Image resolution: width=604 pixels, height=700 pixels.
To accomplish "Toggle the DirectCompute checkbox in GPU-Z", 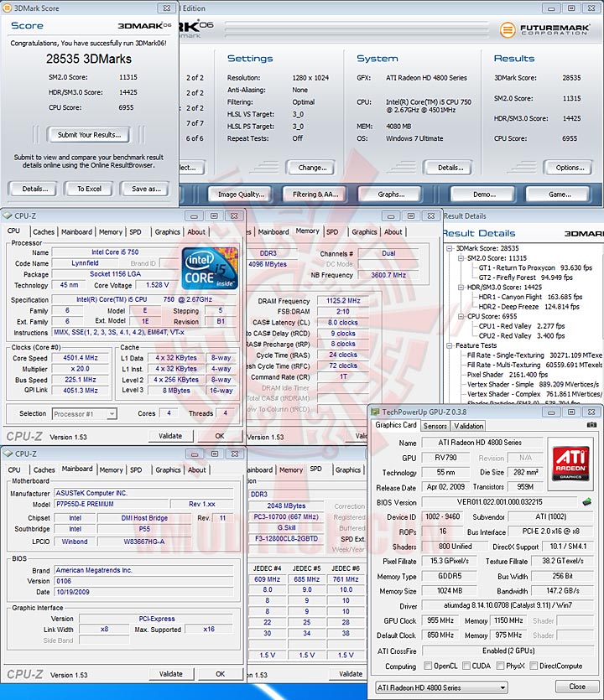I will (533, 666).
